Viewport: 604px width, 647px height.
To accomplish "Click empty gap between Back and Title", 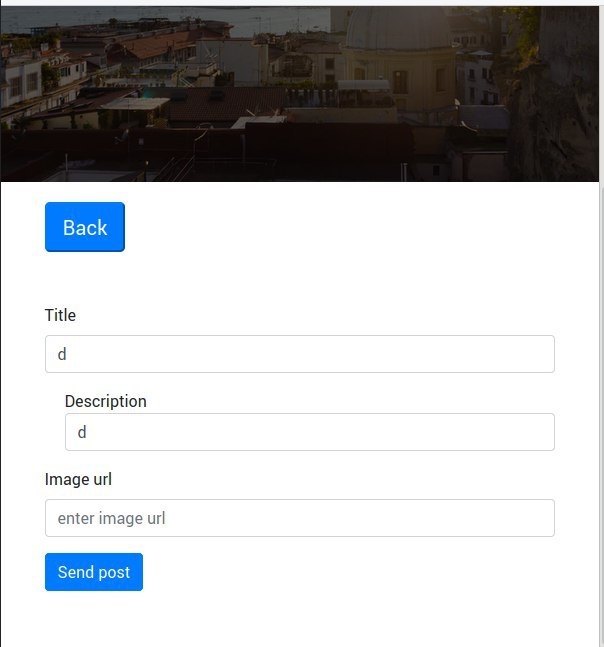I will point(300,279).
